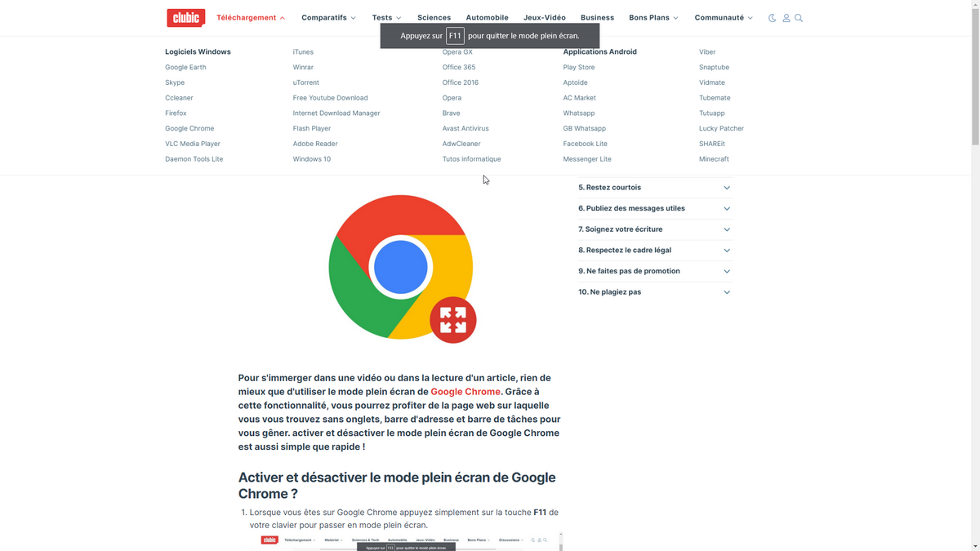The width and height of the screenshot is (980, 551).
Task: Open the search magnifier icon
Action: point(799,18)
